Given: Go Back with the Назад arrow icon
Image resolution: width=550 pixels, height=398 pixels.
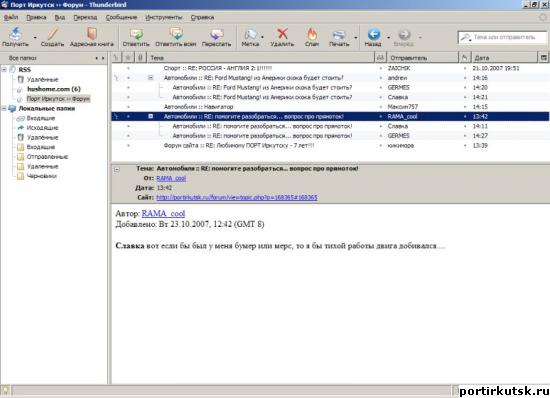Looking at the screenshot, I should tap(374, 34).
